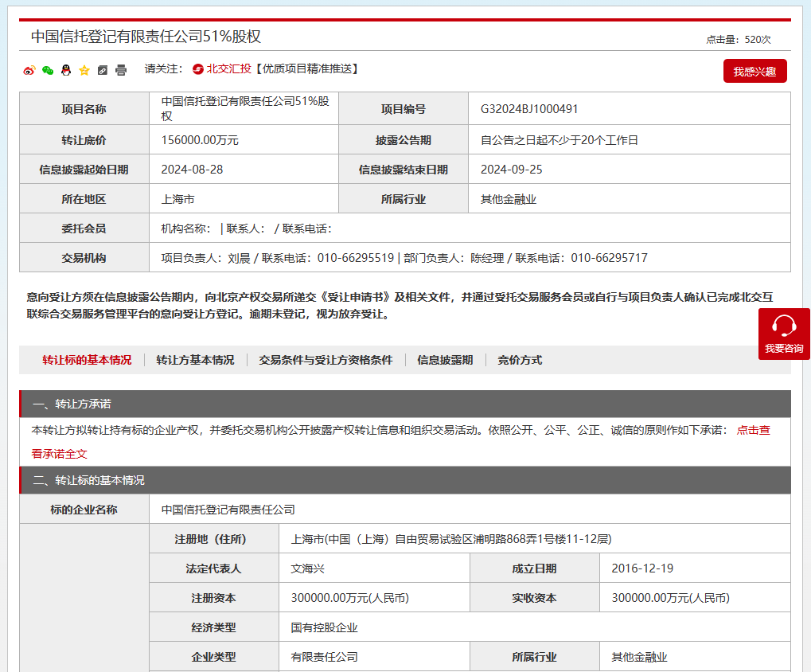Select the 转让标的基本情况 tab
The height and width of the screenshot is (672, 811).
(x=87, y=360)
